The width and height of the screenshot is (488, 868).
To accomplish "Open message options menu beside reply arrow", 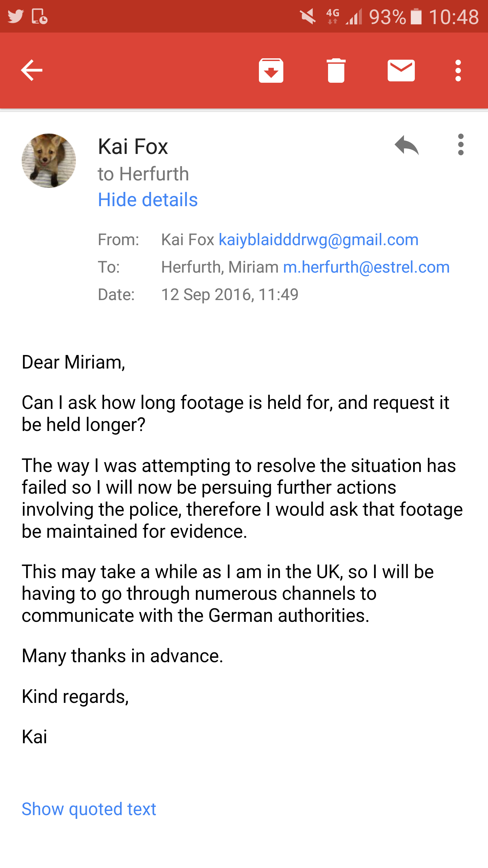I will pyautogui.click(x=461, y=145).
